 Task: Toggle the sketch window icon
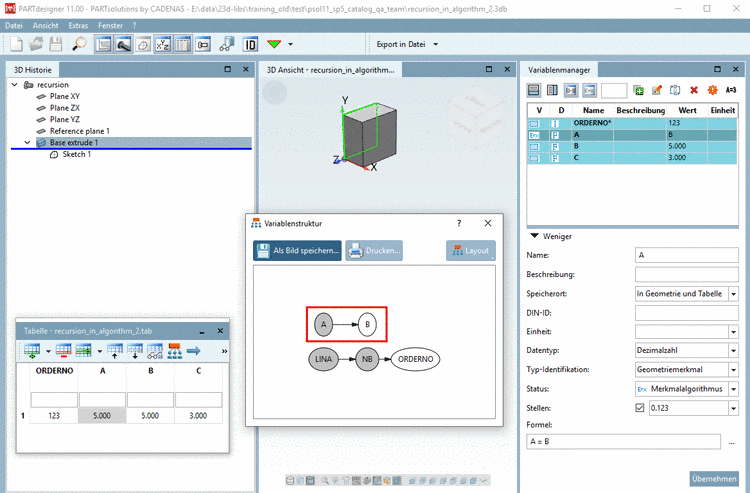143,44
